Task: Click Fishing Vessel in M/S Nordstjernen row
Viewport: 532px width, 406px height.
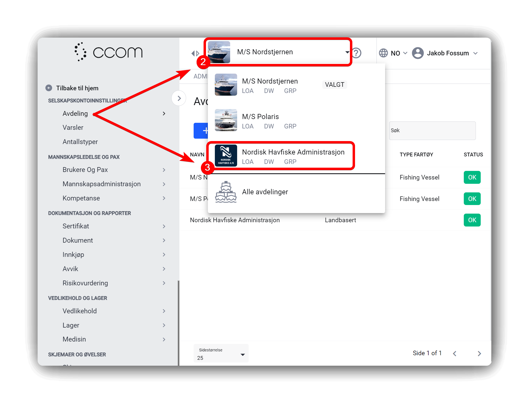Action: (419, 177)
